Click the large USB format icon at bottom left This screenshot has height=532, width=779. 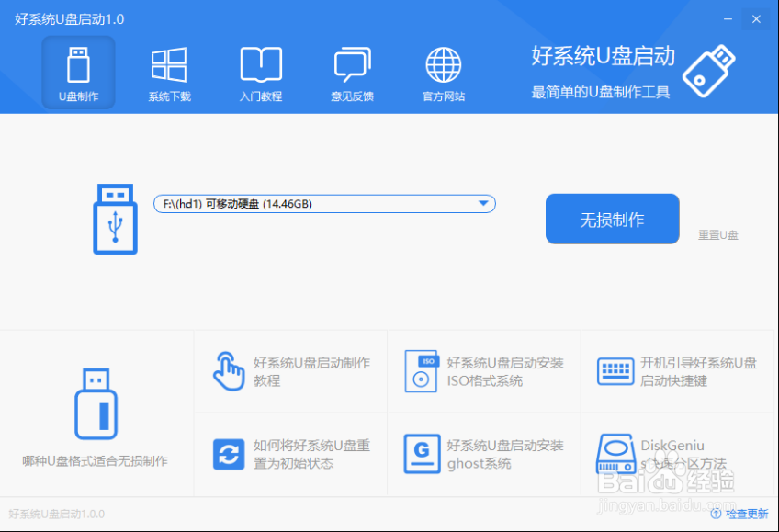(x=96, y=404)
